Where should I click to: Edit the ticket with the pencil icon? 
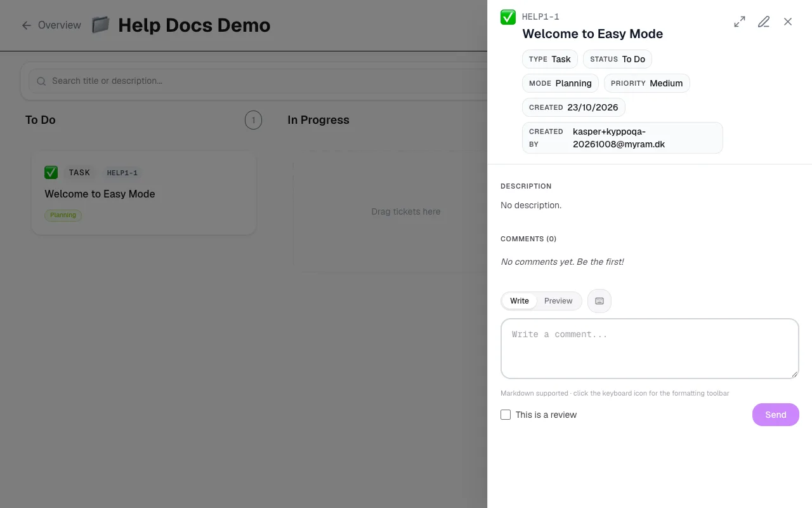tap(764, 22)
